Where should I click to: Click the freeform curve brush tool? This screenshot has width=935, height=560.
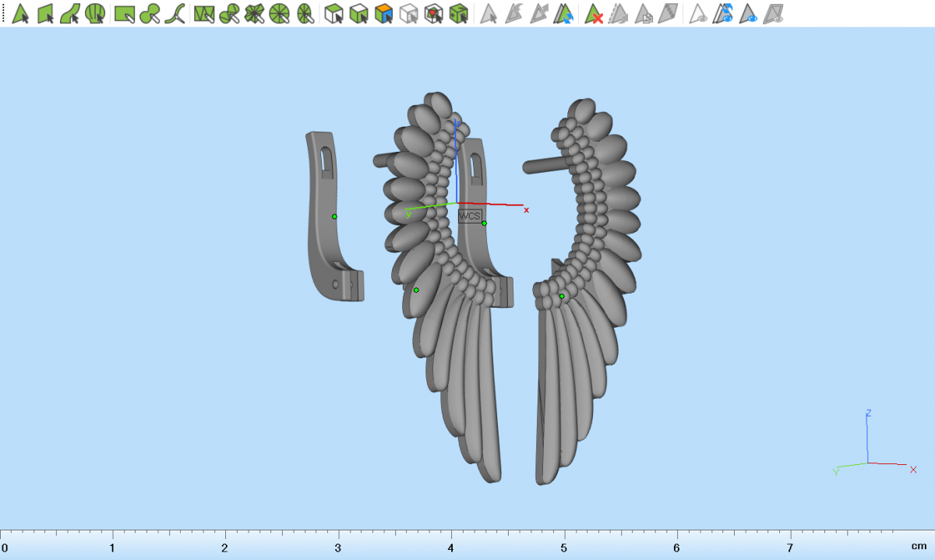pos(178,13)
